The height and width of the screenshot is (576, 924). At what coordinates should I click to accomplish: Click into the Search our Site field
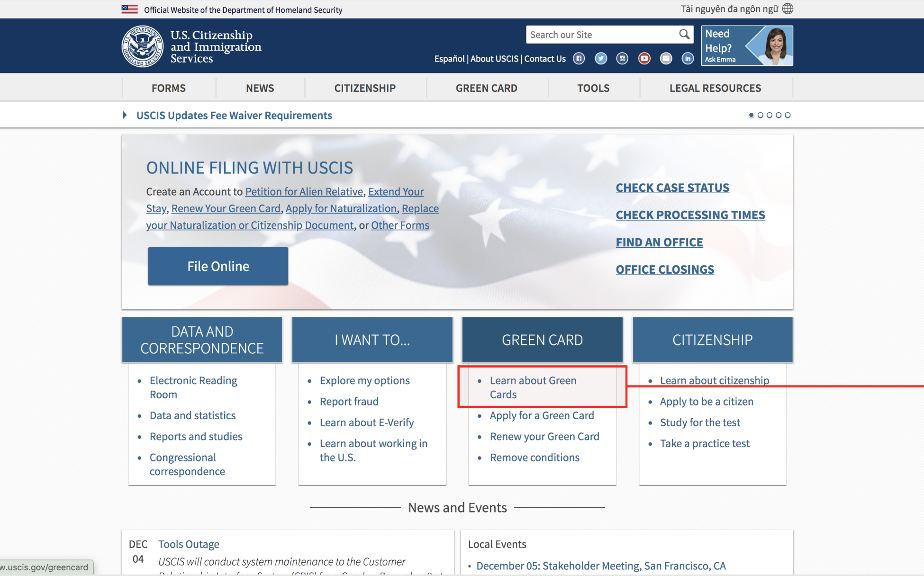click(x=602, y=35)
